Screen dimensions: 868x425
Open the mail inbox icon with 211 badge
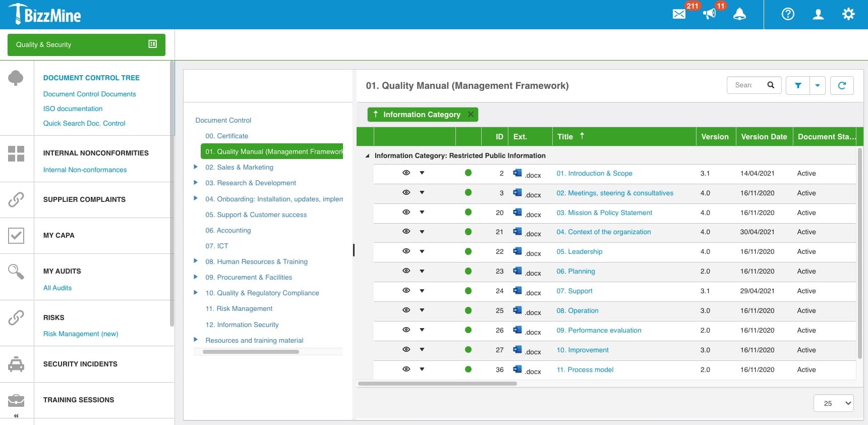point(679,14)
